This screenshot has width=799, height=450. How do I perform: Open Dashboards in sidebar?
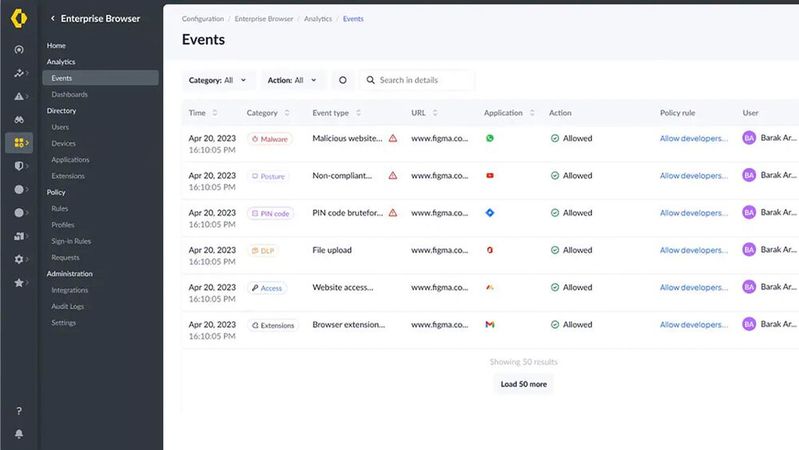click(x=69, y=94)
